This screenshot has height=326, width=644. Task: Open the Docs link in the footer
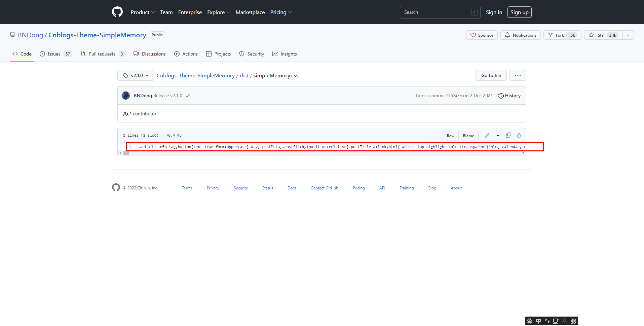coord(292,188)
